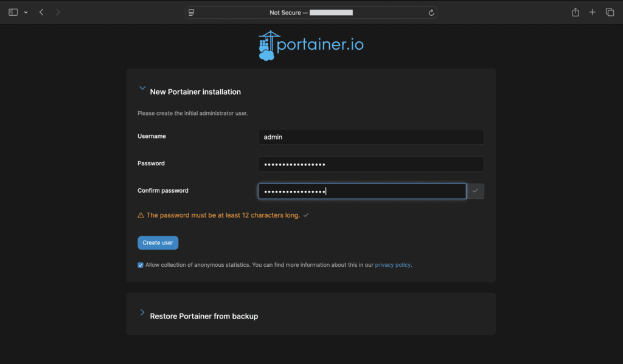Toggle the Safari sidebar icon
The image size is (623, 364).
pos(13,12)
